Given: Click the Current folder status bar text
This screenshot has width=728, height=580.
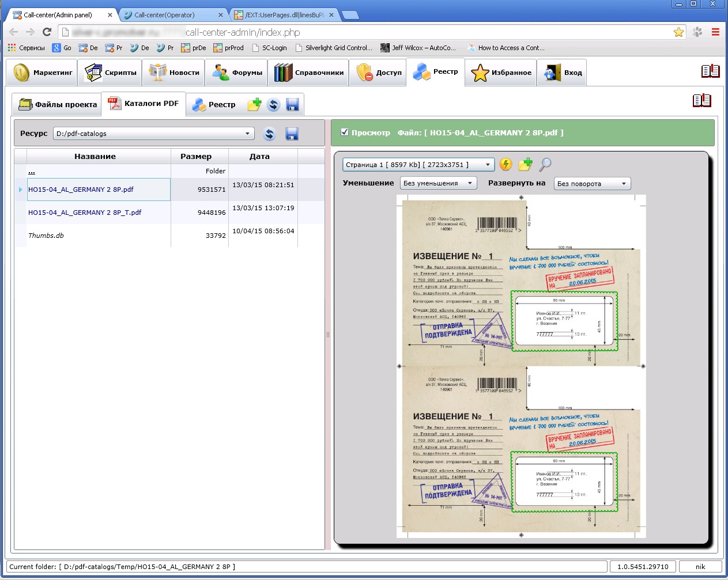Looking at the screenshot, I should [x=122, y=567].
